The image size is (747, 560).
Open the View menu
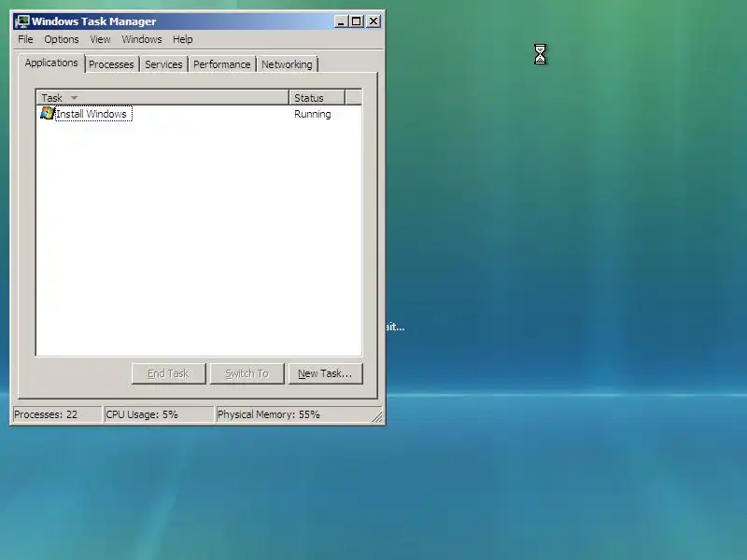coord(100,39)
